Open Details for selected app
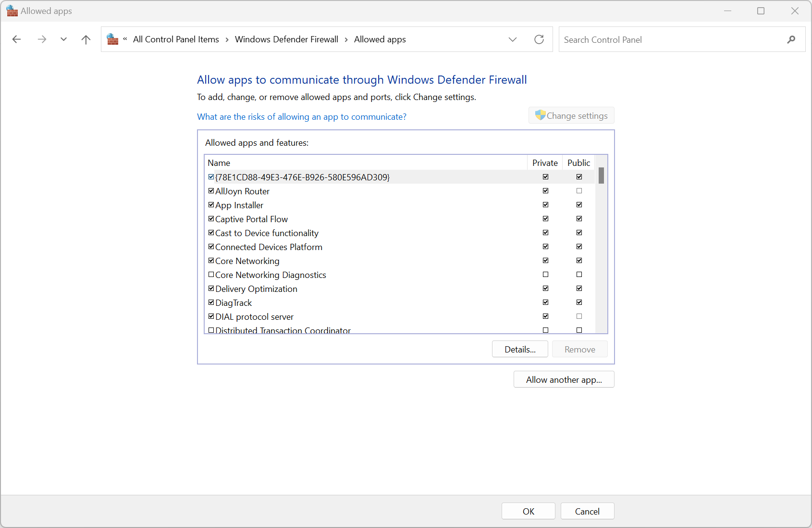Image resolution: width=812 pixels, height=528 pixels. click(x=520, y=349)
